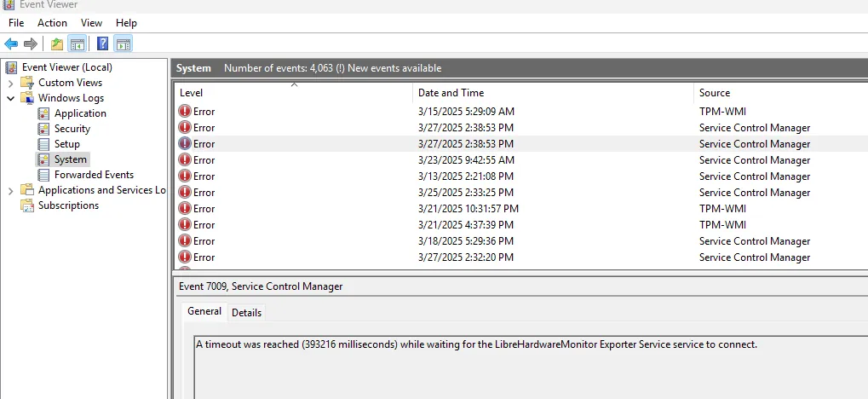Select Forwarded Events in tree

point(94,175)
